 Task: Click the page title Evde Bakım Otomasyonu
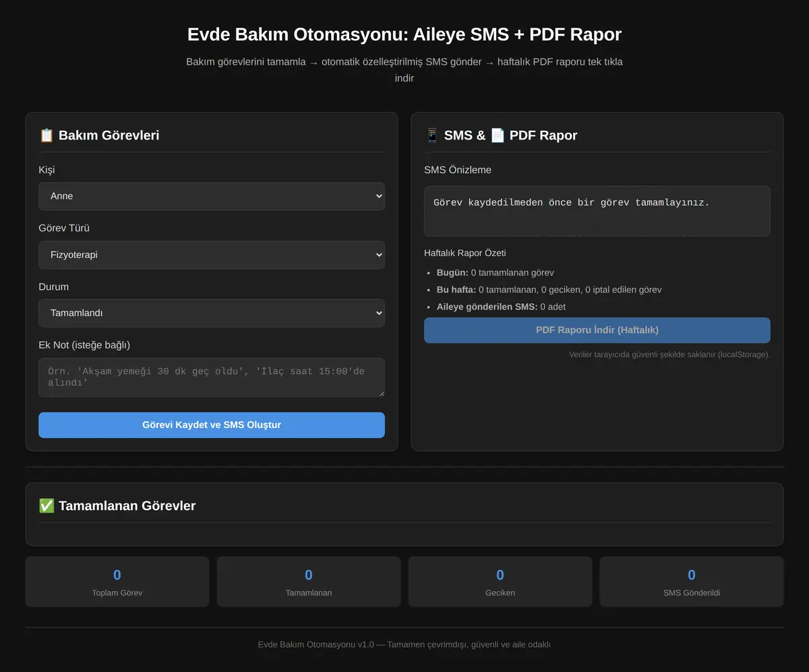(404, 34)
